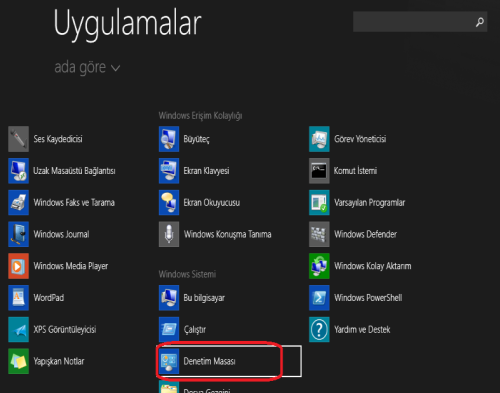This screenshot has width=500, height=393.
Task: Open the Büyüteç magnifier icon
Action: (x=169, y=139)
